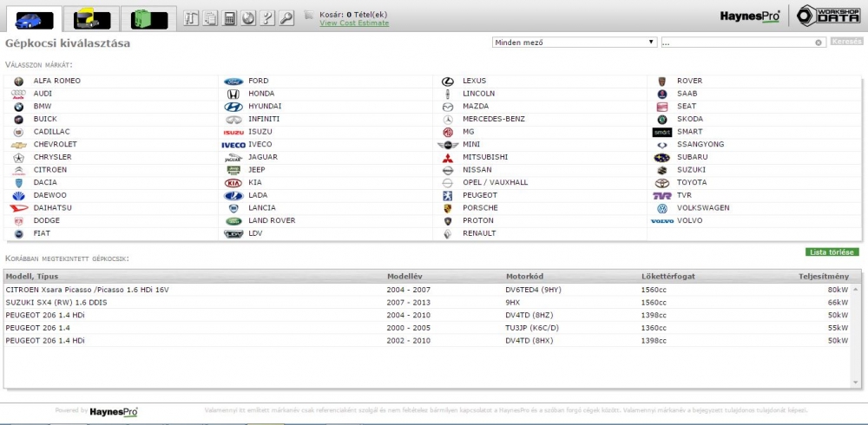Sort by Motorkód column header
The width and height of the screenshot is (868, 425).
click(x=524, y=276)
